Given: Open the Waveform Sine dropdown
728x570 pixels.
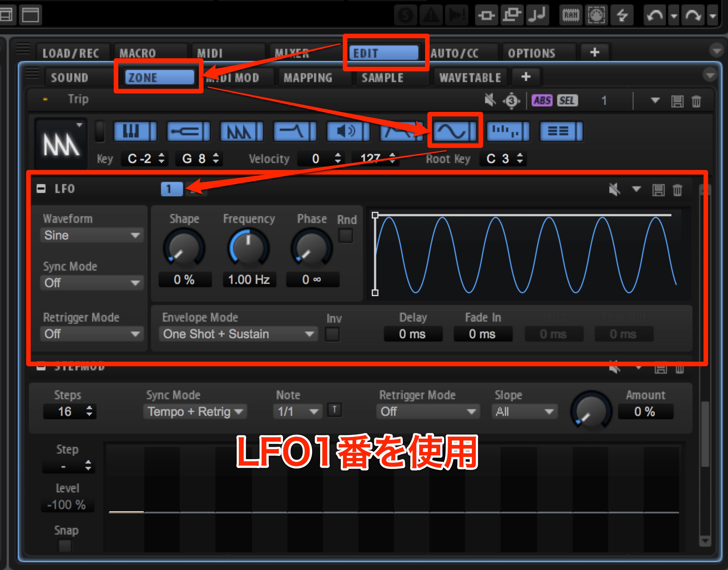Looking at the screenshot, I should [x=92, y=235].
